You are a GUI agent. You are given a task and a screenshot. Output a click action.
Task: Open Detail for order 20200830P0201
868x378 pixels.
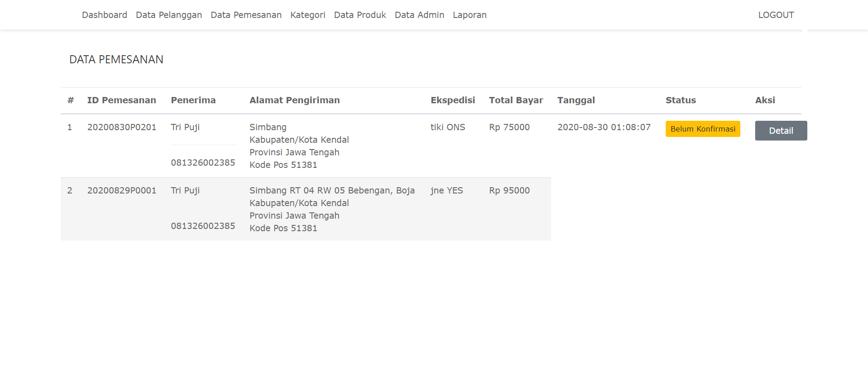tap(781, 131)
